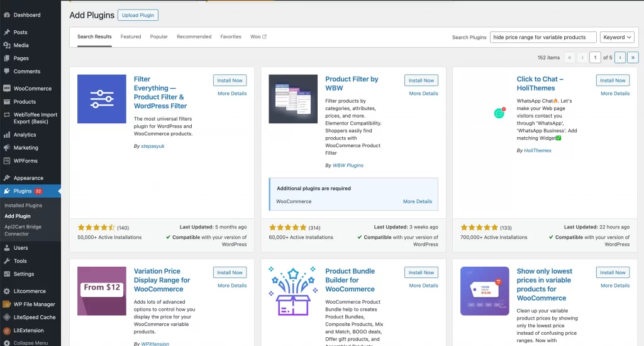Click the current page number field

(595, 57)
